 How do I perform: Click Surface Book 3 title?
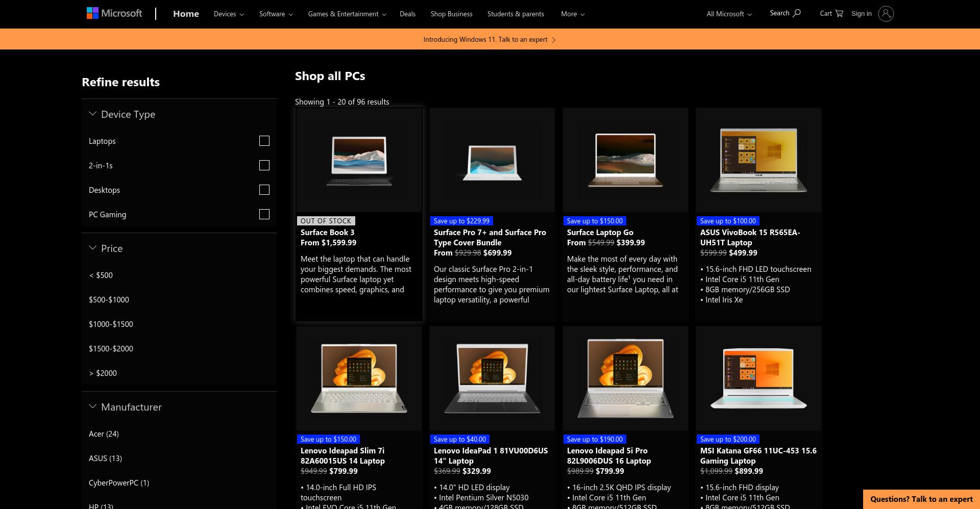point(327,233)
